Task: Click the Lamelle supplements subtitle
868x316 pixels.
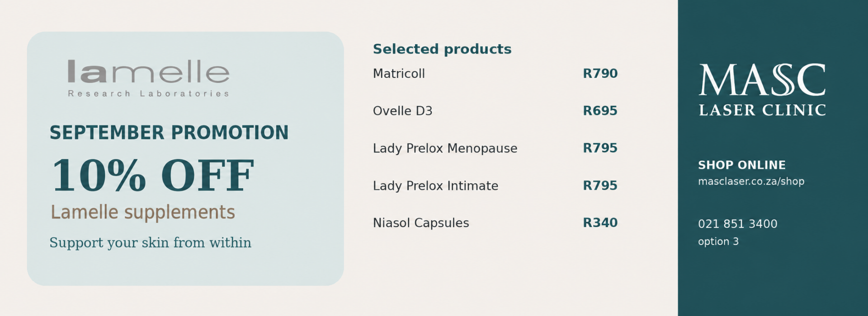Action: [x=142, y=212]
